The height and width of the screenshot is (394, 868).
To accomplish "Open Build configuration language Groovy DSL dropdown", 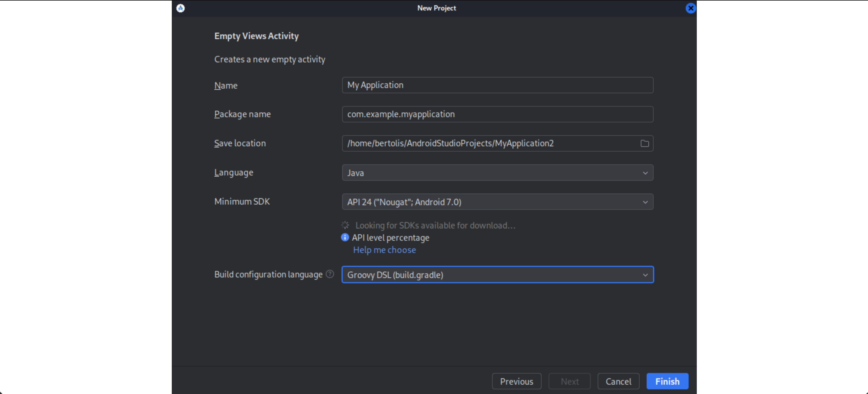I will [497, 275].
